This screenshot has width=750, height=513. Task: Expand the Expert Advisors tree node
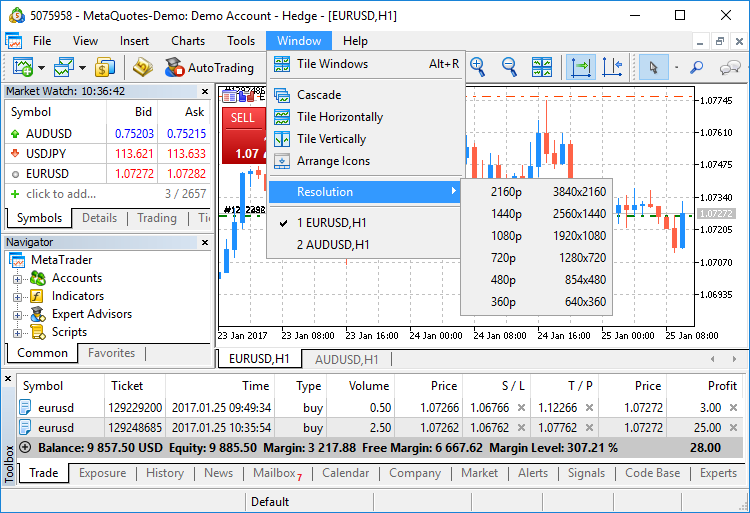(17, 315)
